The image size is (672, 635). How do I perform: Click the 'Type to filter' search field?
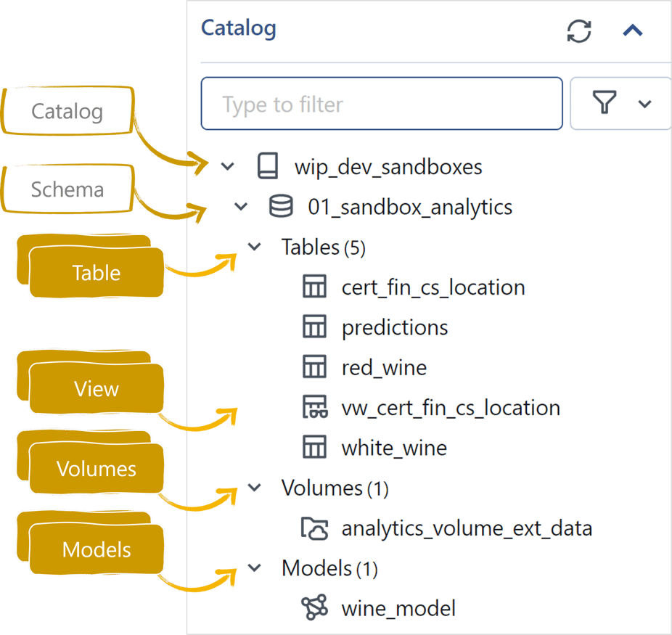point(381,104)
